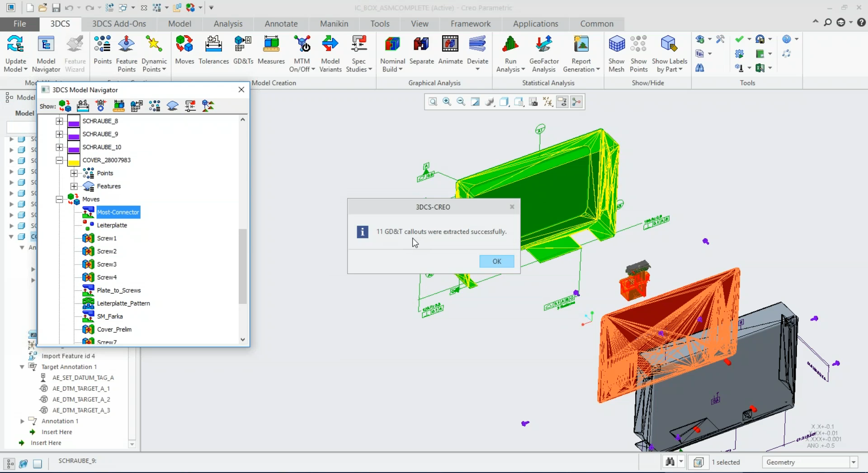This screenshot has width=868, height=473.
Task: Expand the Points node under COVER_28007983
Action: point(74,173)
